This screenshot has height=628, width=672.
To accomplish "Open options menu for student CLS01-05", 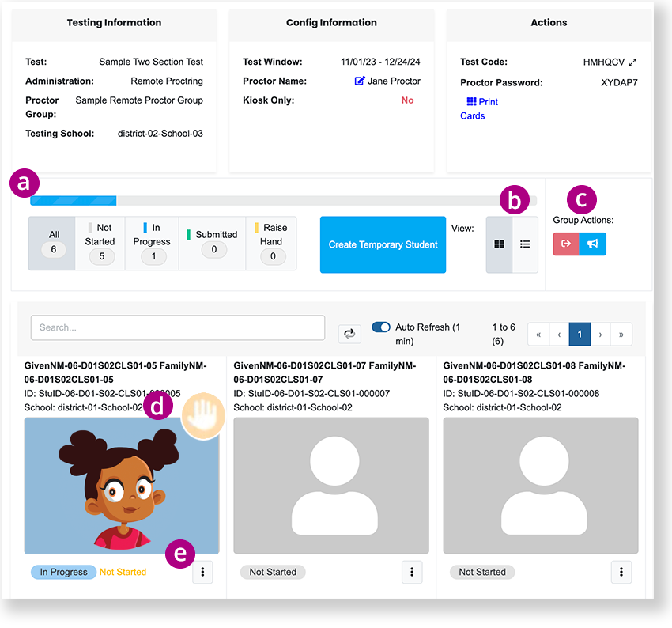I will (x=203, y=573).
